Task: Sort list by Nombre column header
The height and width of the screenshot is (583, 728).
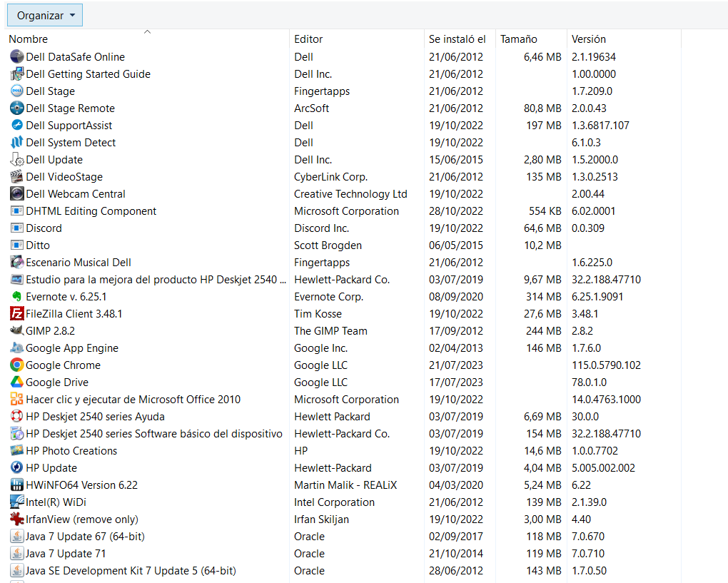Action: click(29, 39)
